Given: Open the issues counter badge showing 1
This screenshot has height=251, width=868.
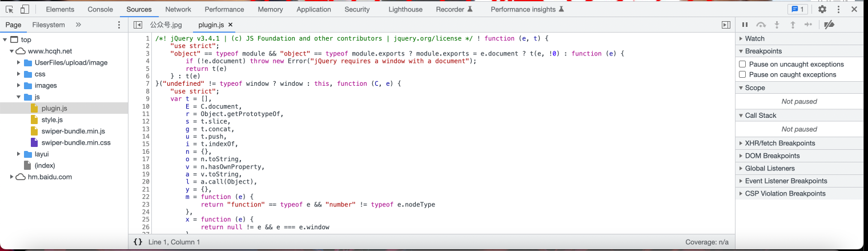Looking at the screenshot, I should click(x=797, y=9).
